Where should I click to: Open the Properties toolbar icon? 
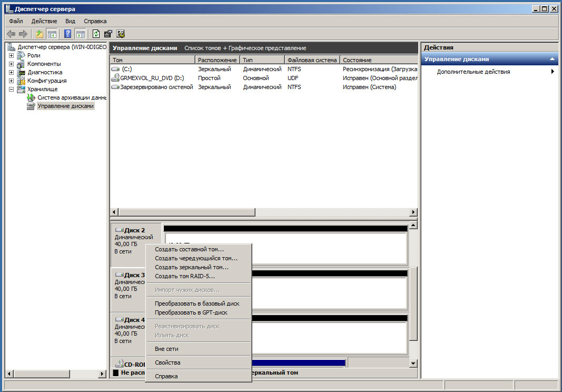[x=108, y=34]
